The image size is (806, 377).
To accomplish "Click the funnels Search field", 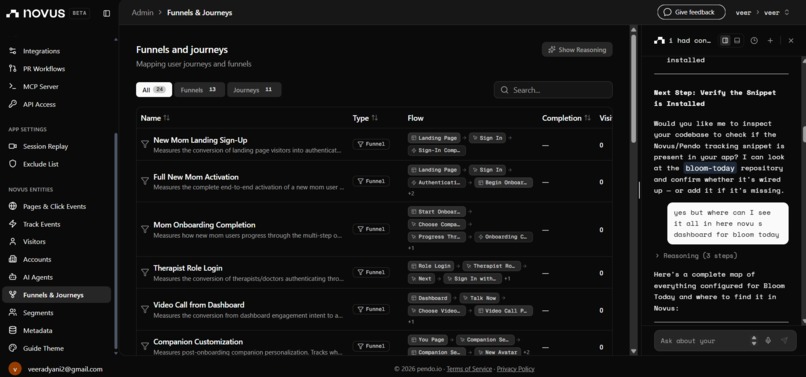I will (x=553, y=90).
